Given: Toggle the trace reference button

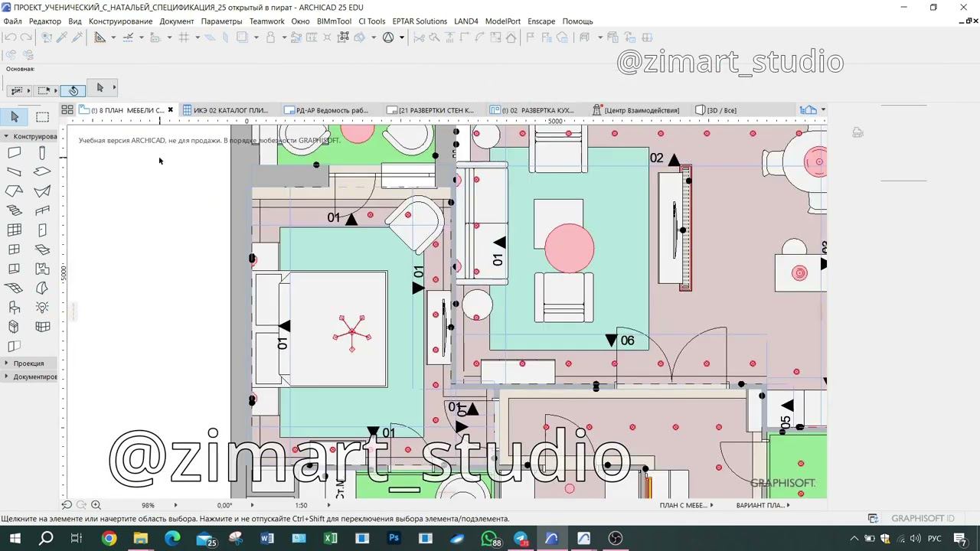Looking at the screenshot, I should click(243, 37).
